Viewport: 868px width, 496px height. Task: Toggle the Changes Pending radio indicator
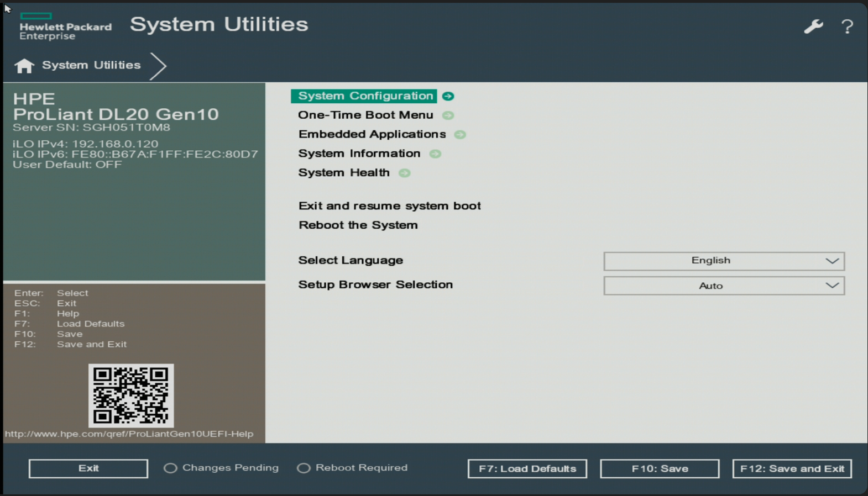coord(170,468)
